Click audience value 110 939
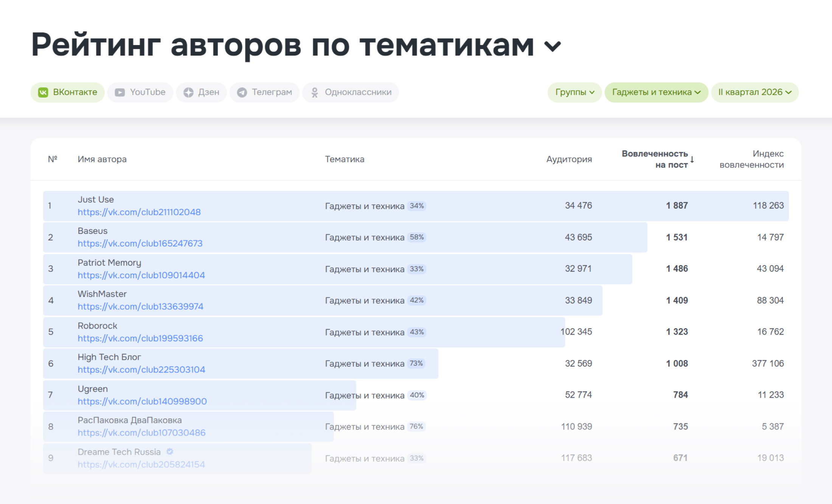This screenshot has width=832, height=504. [577, 427]
